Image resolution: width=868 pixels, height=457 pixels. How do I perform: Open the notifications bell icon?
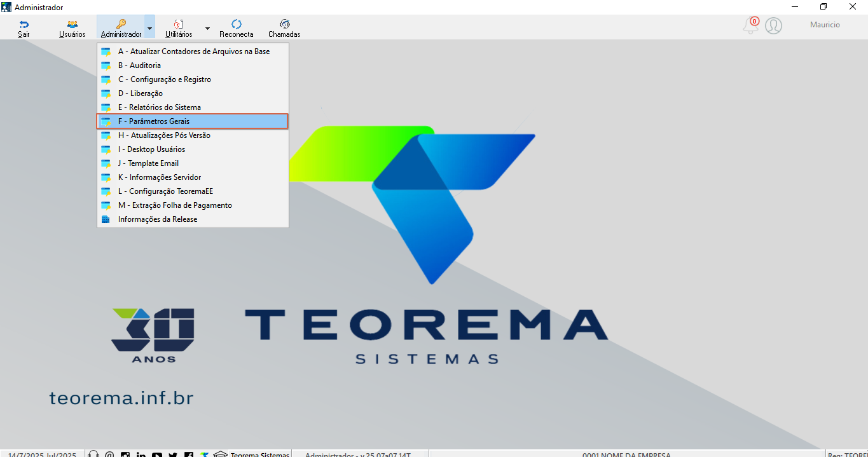point(751,25)
